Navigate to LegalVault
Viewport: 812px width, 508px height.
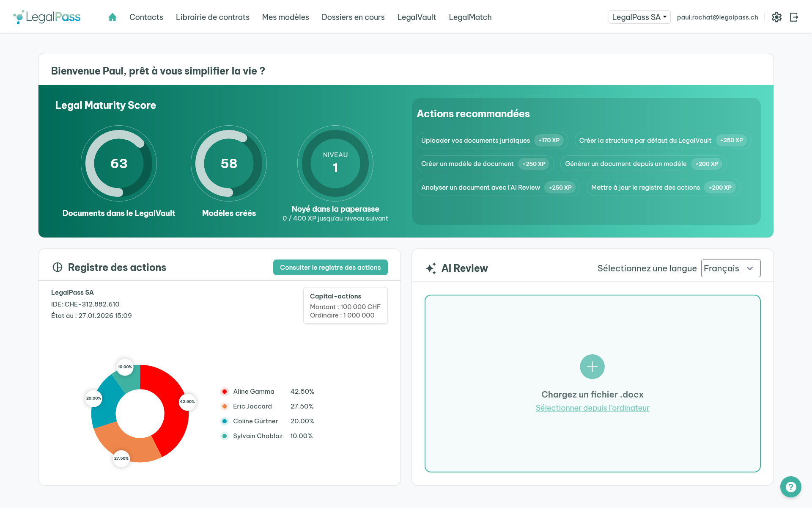tap(417, 17)
